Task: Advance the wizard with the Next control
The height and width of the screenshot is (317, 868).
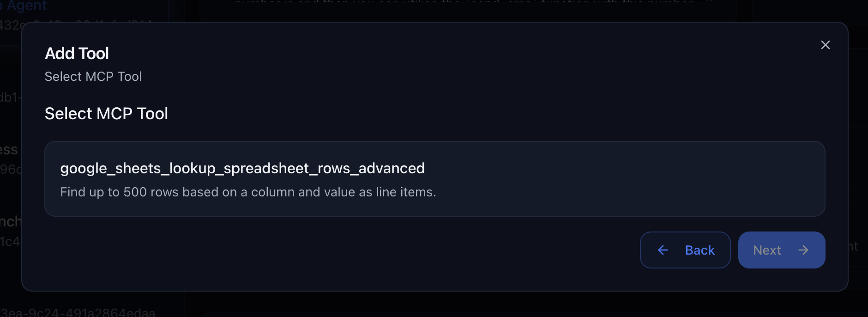Action: 781,250
